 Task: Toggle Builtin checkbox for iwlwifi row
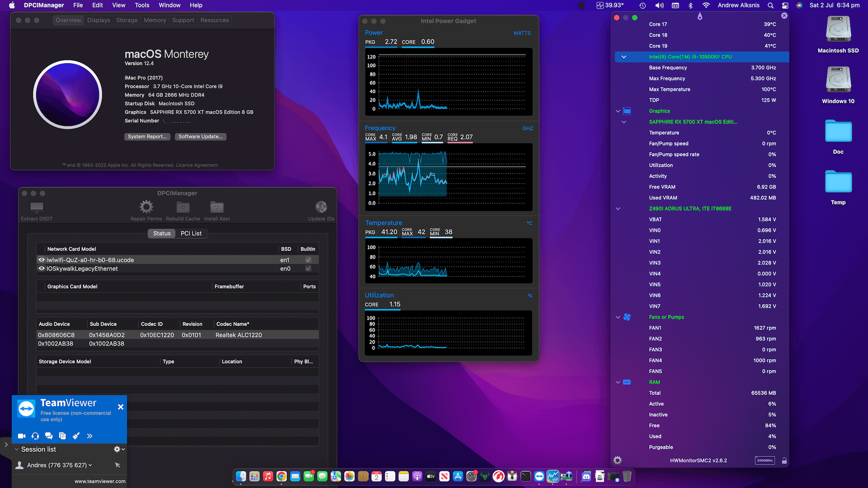point(308,260)
